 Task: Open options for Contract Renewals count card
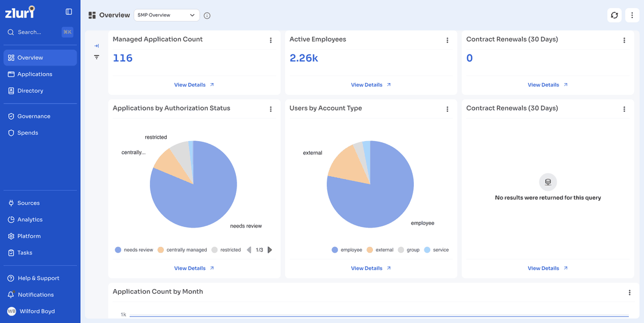coord(624,40)
